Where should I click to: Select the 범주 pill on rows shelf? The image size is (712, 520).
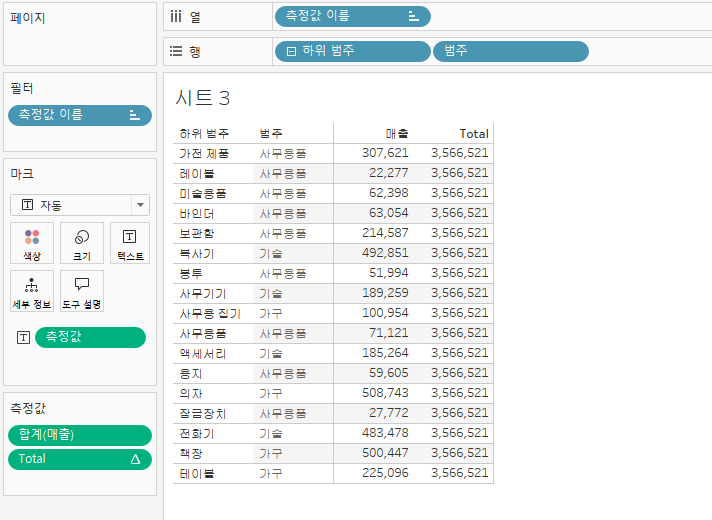coord(511,51)
